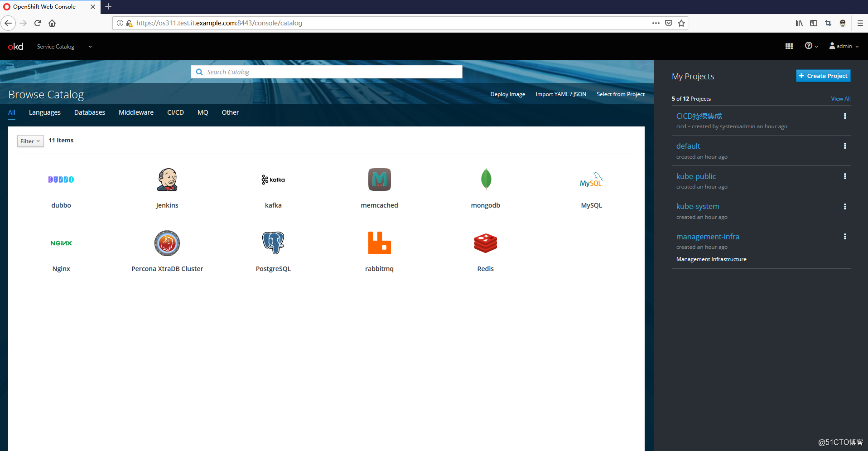This screenshot has width=868, height=451.
Task: Open the CICD持续集成 project link
Action: pyautogui.click(x=699, y=116)
